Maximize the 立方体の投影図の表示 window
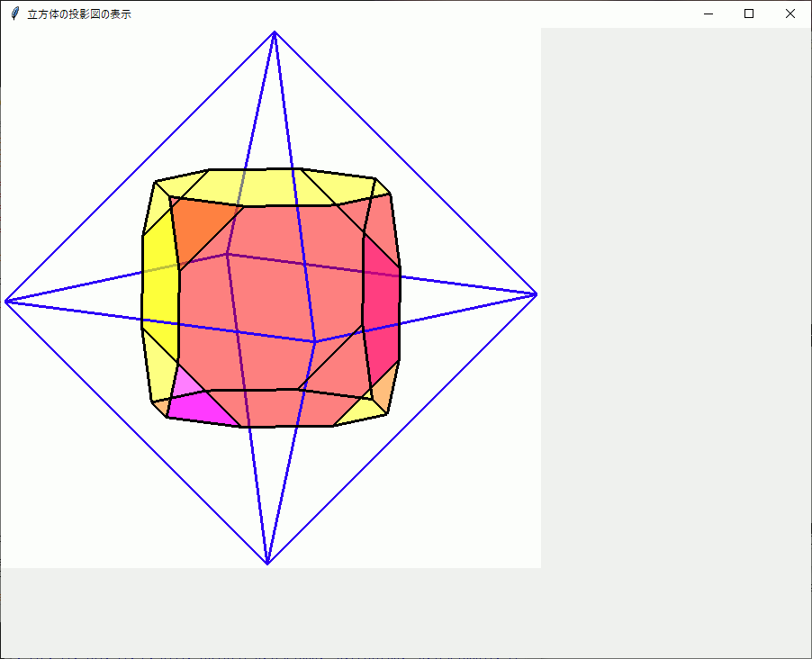 [x=749, y=14]
